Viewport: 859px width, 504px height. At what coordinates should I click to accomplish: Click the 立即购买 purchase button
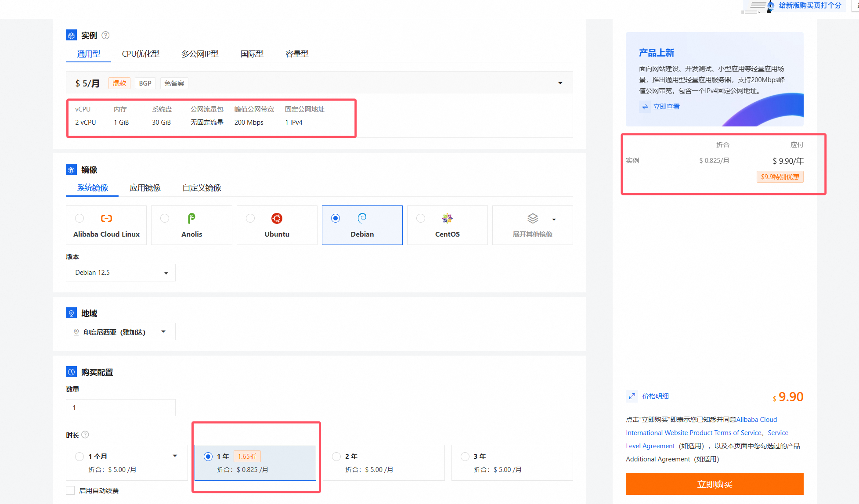(x=715, y=484)
